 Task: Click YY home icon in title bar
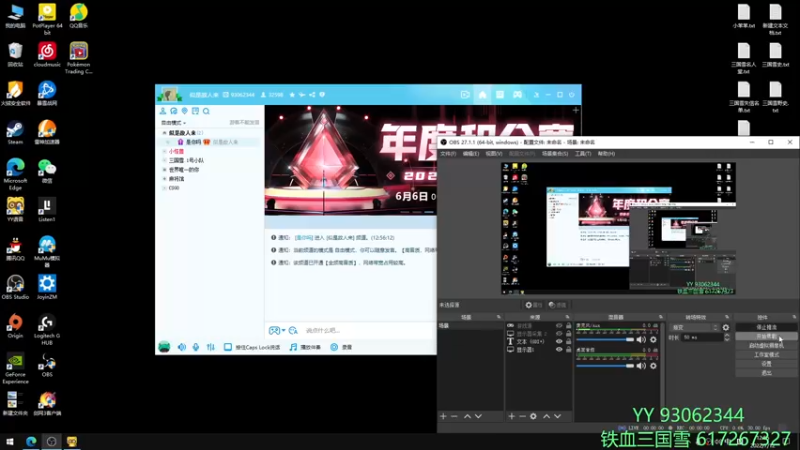click(482, 95)
